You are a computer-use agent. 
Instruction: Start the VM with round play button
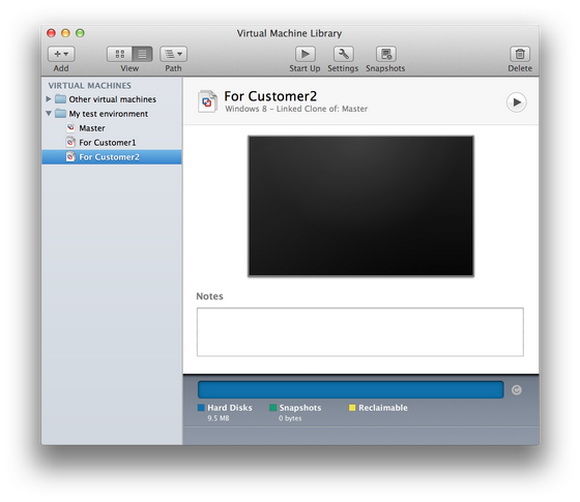[x=516, y=102]
